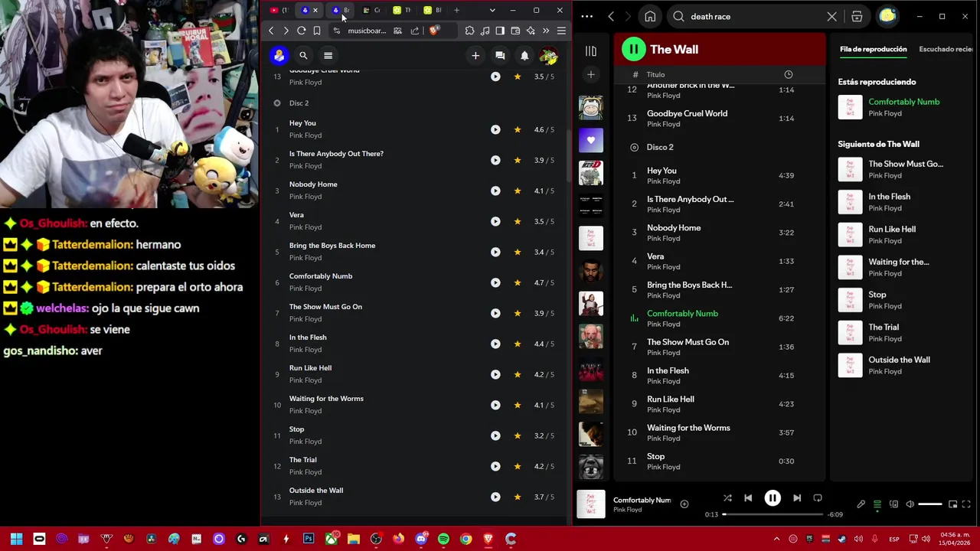Screen dimensions: 980x551
Task: Add Comfortably Numb to liked songs
Action: [684, 504]
